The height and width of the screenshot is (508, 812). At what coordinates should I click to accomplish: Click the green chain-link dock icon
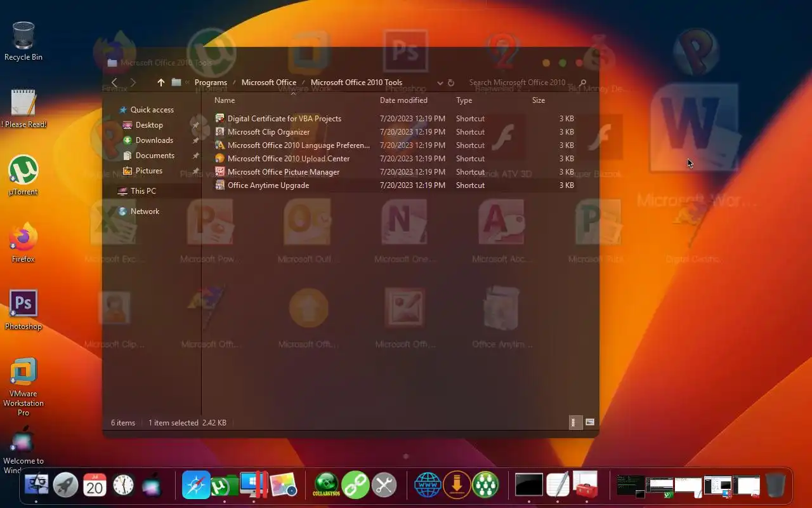pos(355,486)
